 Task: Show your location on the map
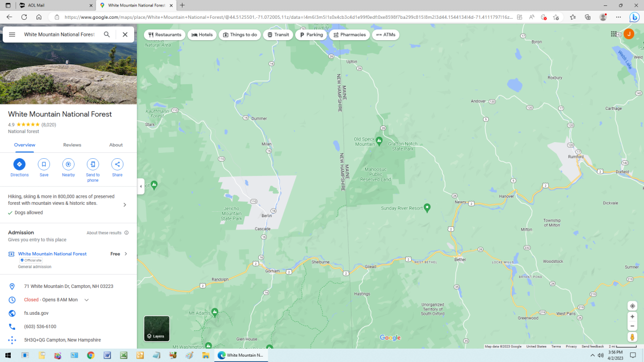(x=633, y=306)
